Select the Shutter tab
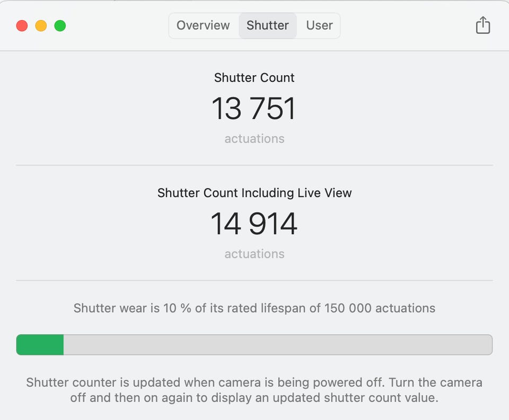 point(268,25)
